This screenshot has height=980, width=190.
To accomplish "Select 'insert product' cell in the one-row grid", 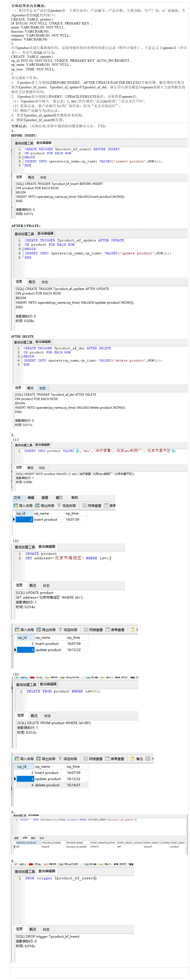I will pos(49,519).
